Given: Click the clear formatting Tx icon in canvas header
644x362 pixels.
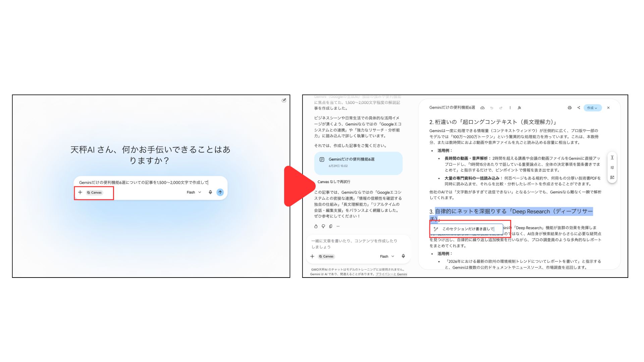Looking at the screenshot, I should [x=519, y=108].
